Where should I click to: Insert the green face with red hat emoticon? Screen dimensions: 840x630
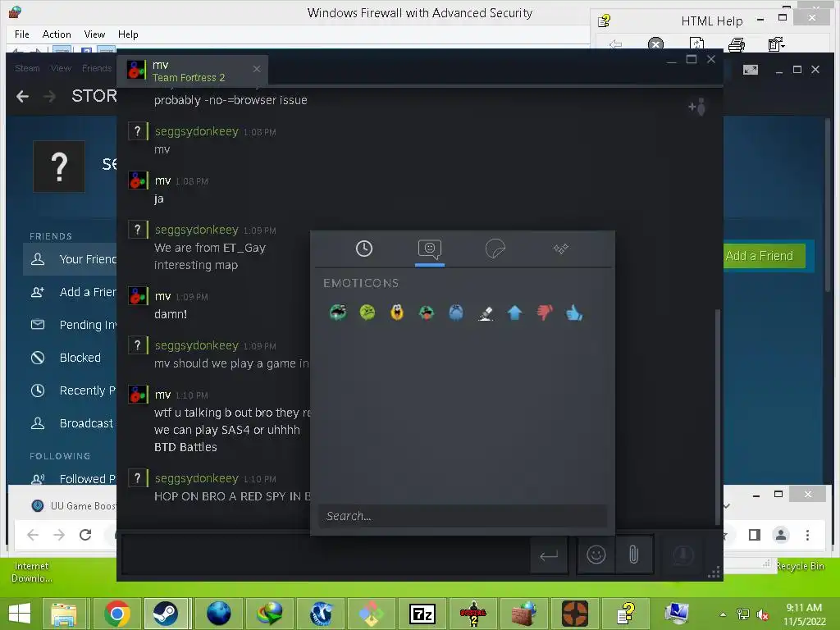pyautogui.click(x=427, y=313)
